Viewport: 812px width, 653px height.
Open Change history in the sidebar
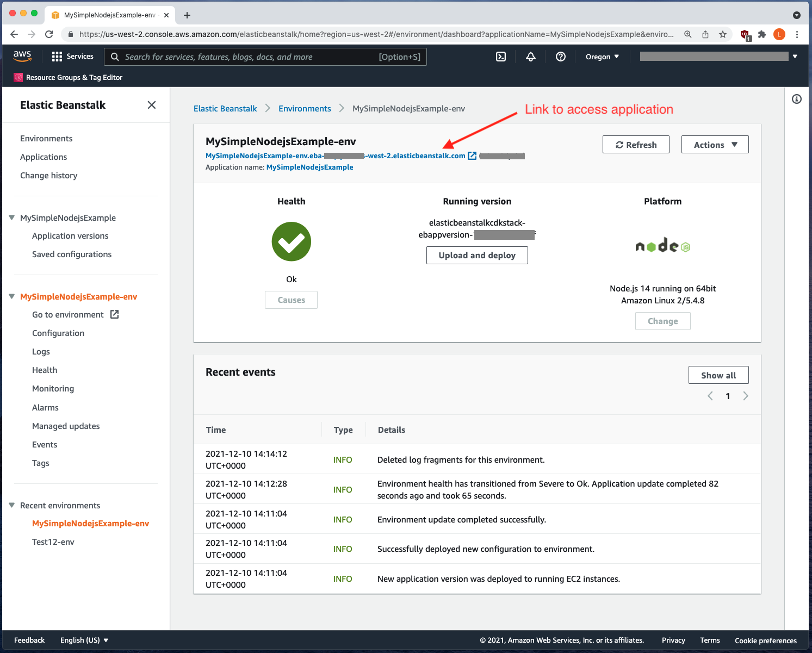[49, 176]
